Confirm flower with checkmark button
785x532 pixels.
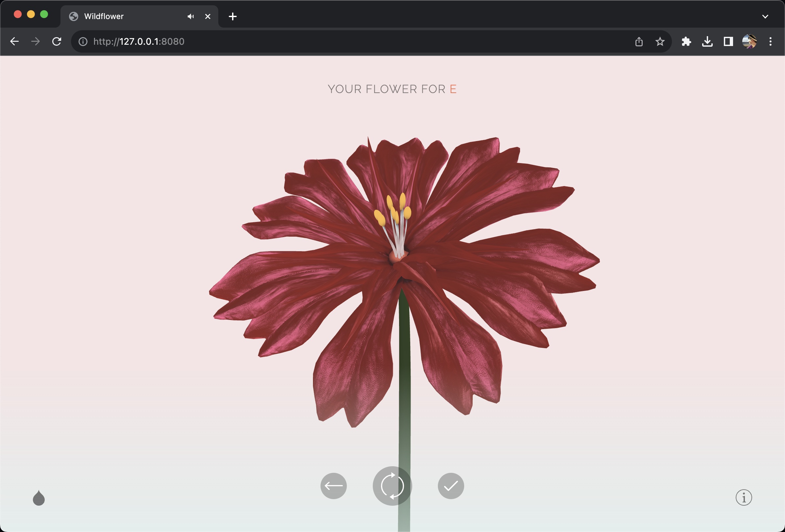click(x=451, y=486)
